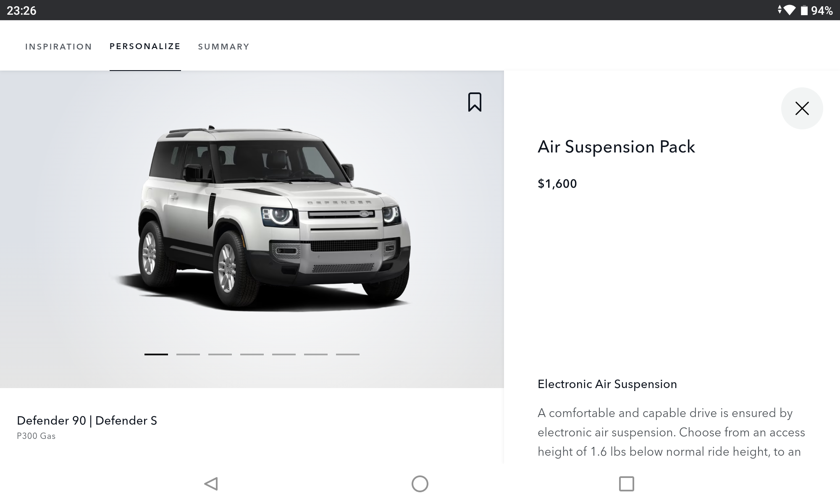The image size is (840, 504).
Task: Close the Air Suspension Pack panel
Action: click(x=802, y=108)
